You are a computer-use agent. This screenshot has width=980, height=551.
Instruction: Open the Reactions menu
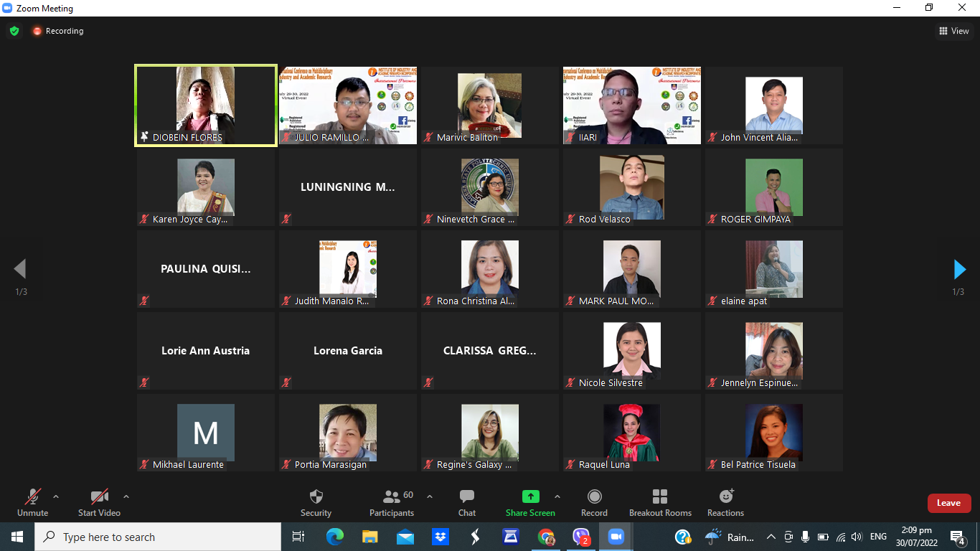pos(725,496)
